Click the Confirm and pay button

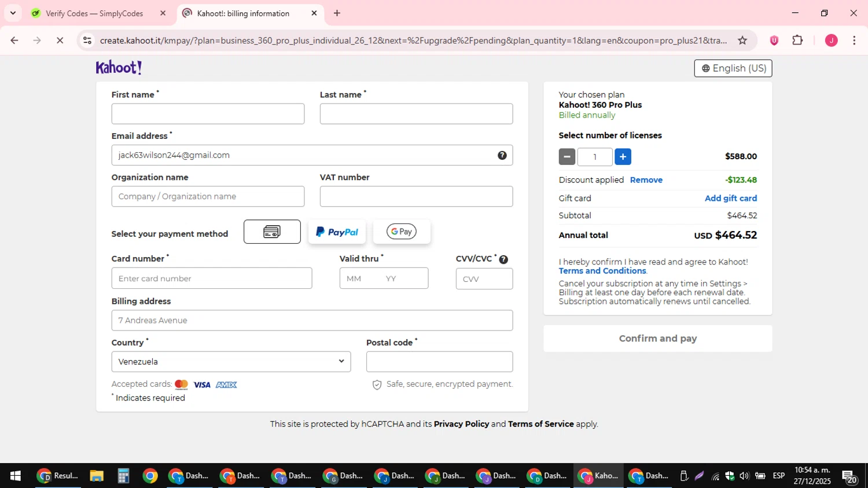(x=657, y=339)
